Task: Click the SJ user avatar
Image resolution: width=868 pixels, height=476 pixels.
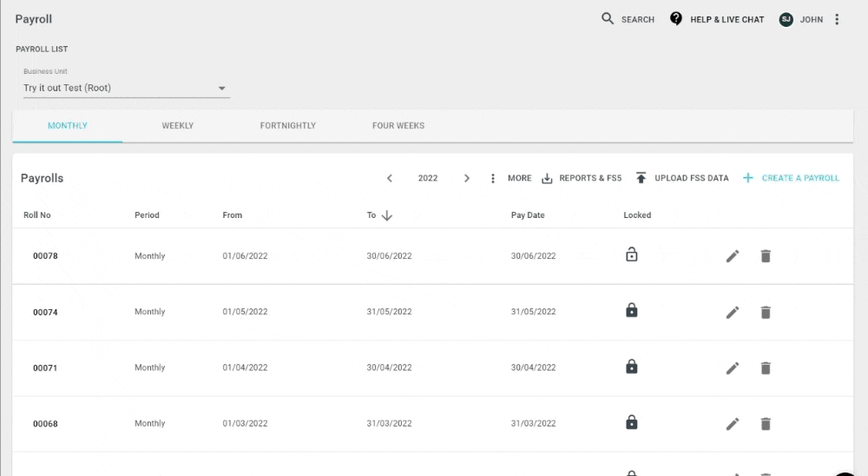Action: 786,19
